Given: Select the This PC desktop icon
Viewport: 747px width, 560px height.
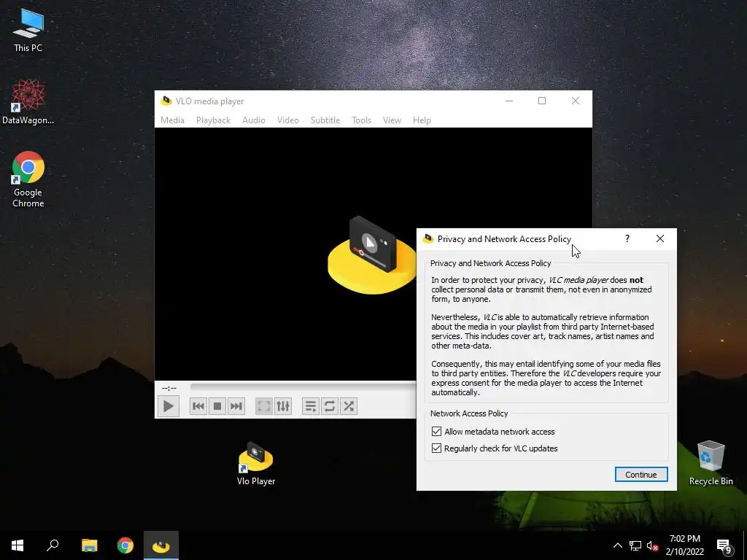Looking at the screenshot, I should tap(28, 30).
